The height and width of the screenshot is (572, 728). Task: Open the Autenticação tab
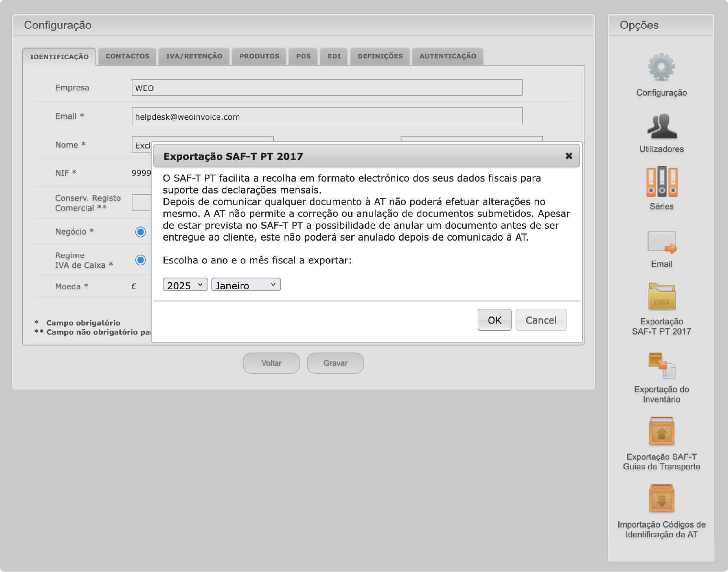coord(448,56)
